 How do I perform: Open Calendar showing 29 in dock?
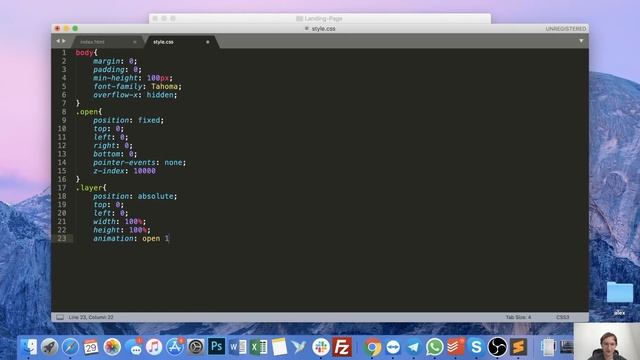91,347
